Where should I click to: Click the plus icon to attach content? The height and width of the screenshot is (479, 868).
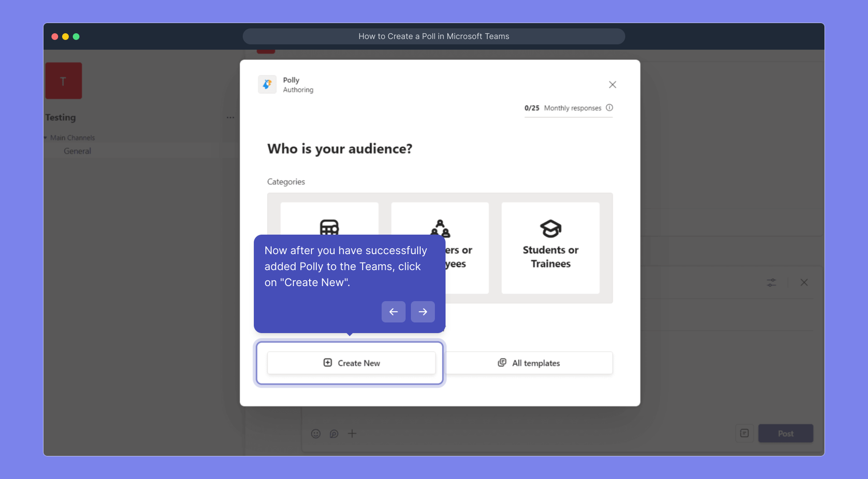[352, 433]
